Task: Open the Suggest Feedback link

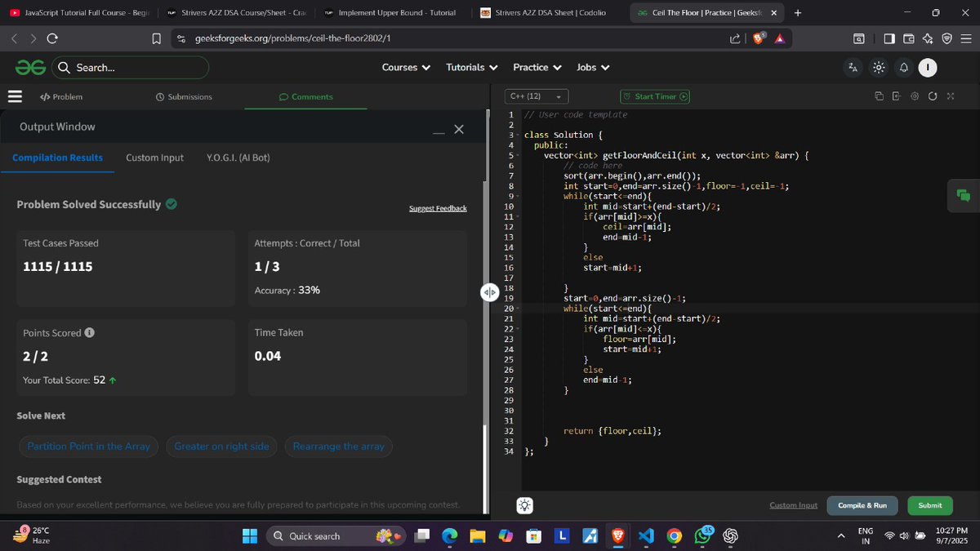Action: tap(438, 208)
